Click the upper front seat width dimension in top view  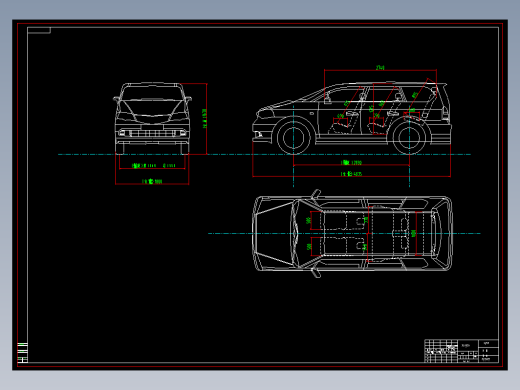coord(308,220)
